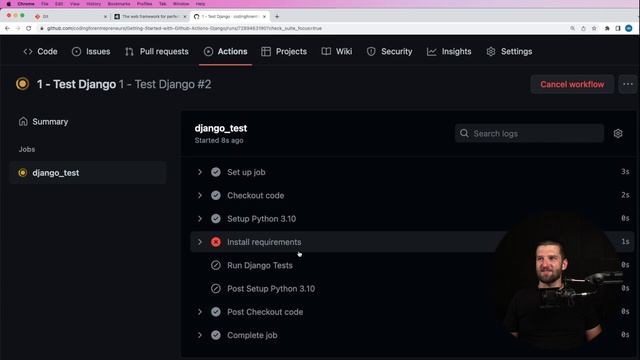
Task: Click the django_test running status icon in sidebar
Action: coord(22,173)
